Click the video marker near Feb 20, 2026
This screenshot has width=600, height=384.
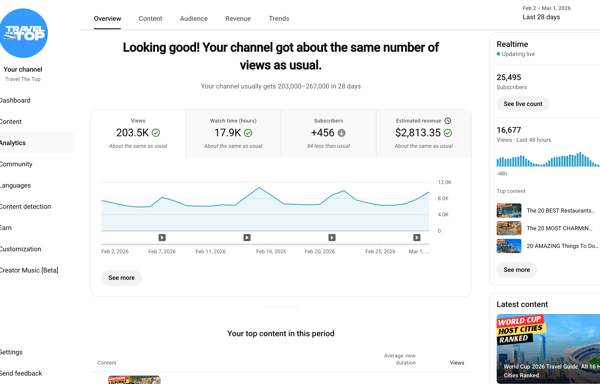pos(332,238)
